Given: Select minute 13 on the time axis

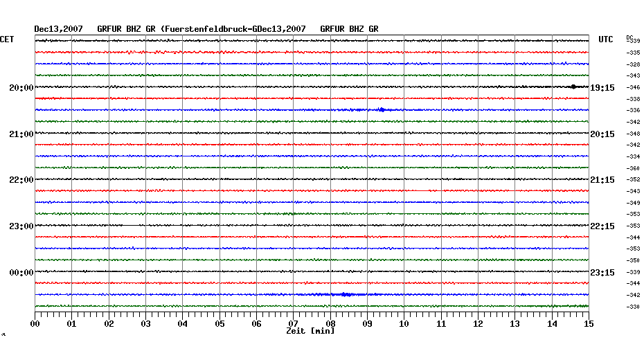Looking at the screenshot, I should coord(515,323).
